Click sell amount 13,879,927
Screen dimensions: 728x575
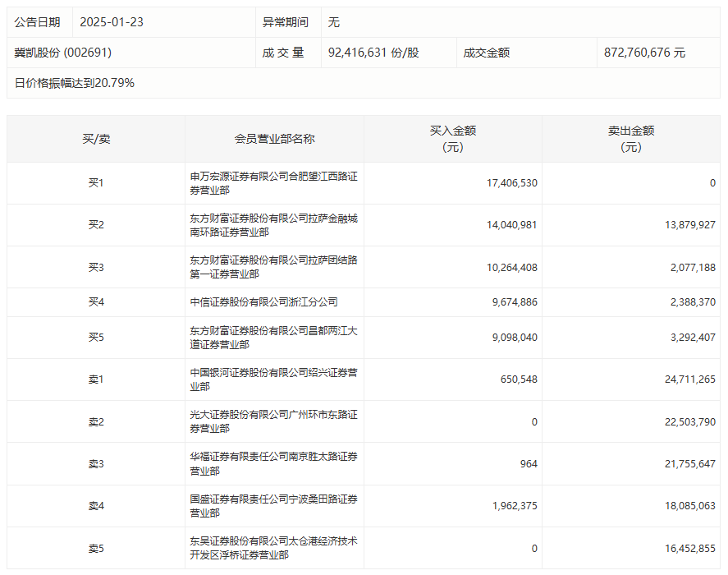pos(690,225)
